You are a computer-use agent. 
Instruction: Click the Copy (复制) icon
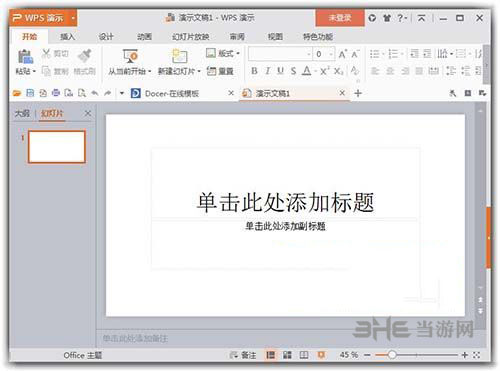(x=46, y=71)
